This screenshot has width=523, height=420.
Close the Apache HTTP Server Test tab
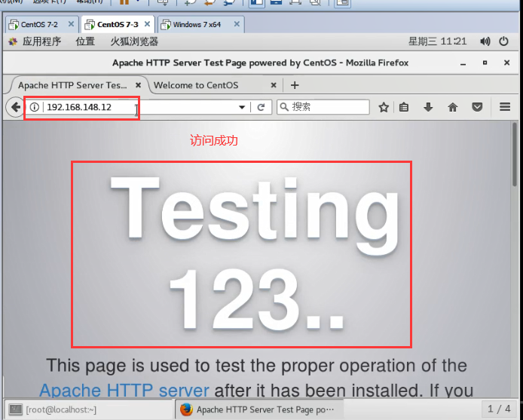[138, 85]
